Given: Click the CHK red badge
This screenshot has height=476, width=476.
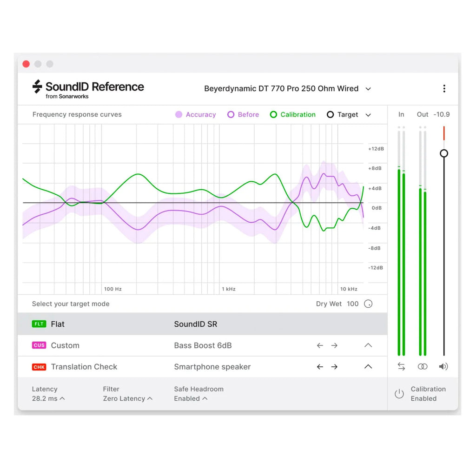Looking at the screenshot, I should [39, 367].
